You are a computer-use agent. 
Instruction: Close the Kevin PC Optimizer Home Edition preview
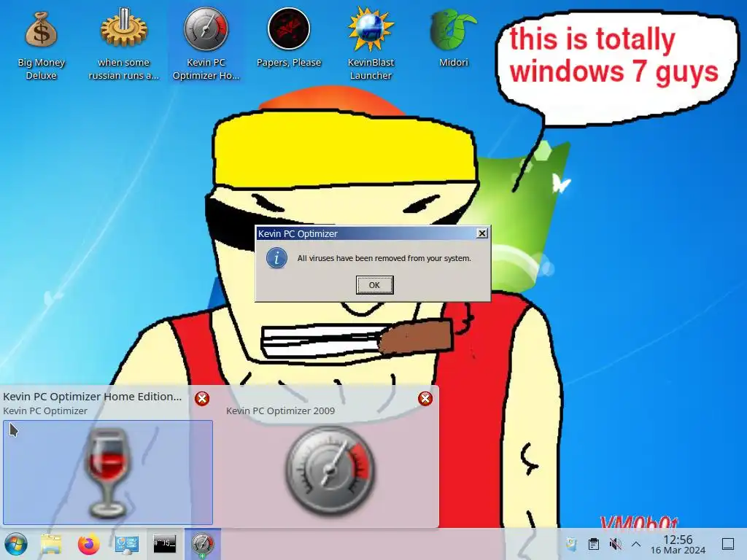pyautogui.click(x=202, y=399)
